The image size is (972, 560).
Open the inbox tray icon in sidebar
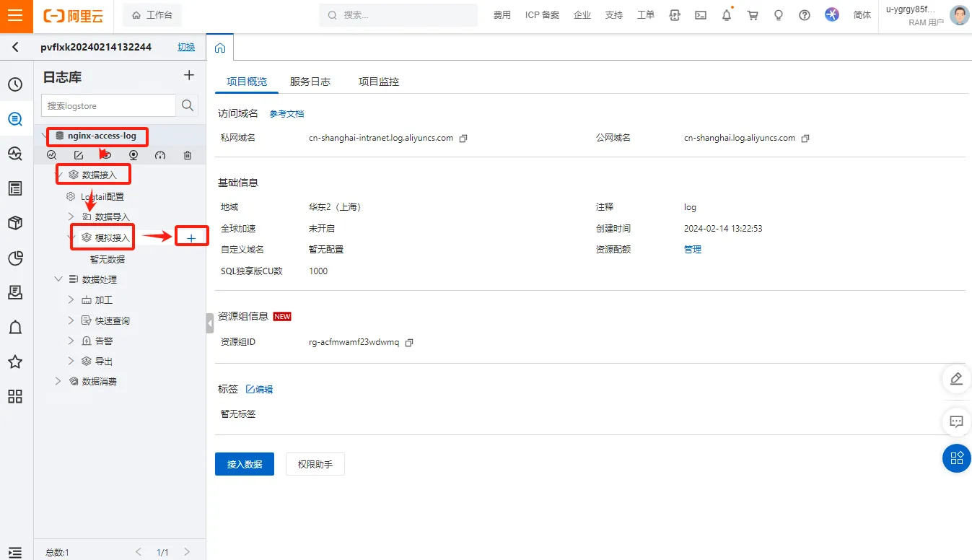15,292
